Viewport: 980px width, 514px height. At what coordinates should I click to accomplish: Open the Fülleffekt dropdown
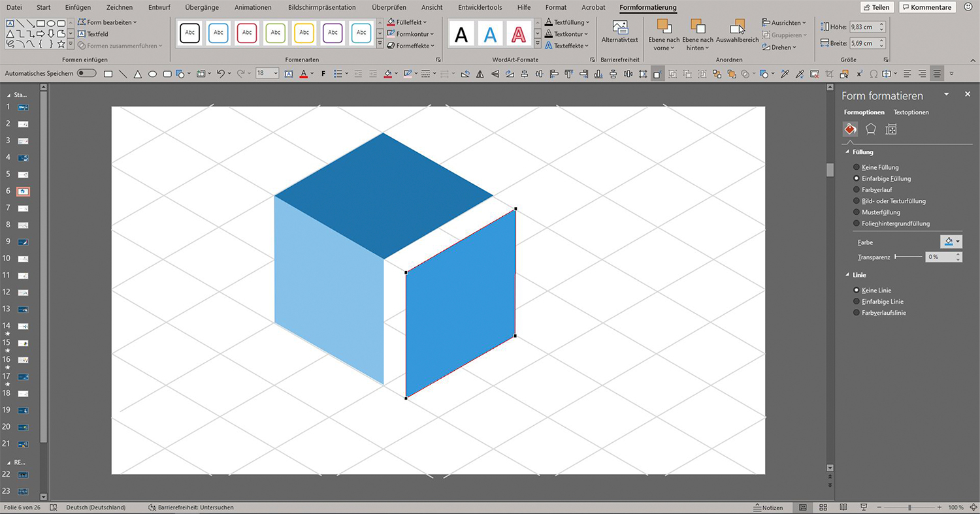[x=410, y=22]
